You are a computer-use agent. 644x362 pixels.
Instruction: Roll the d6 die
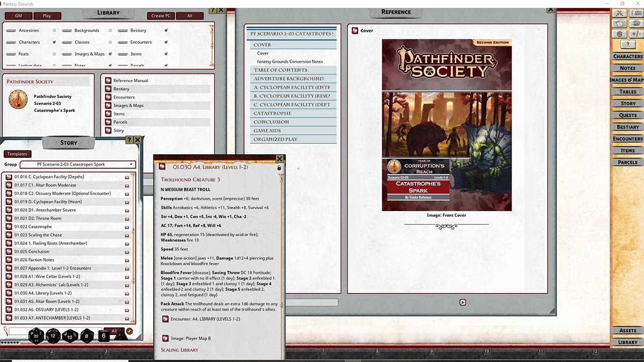tap(103, 336)
